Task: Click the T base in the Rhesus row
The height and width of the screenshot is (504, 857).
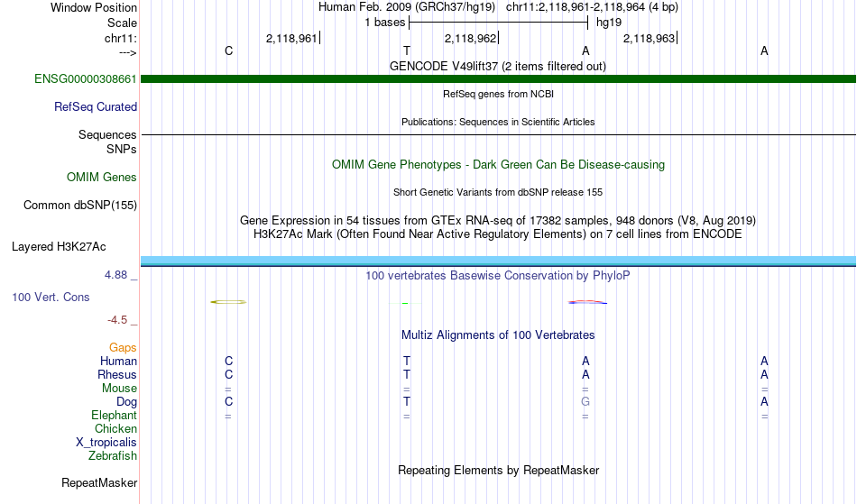Action: 407,374
